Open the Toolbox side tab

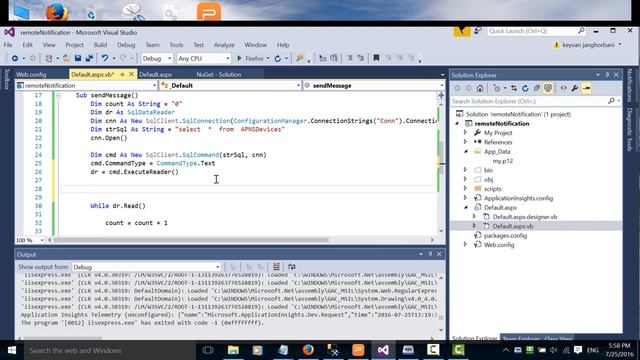7,79
